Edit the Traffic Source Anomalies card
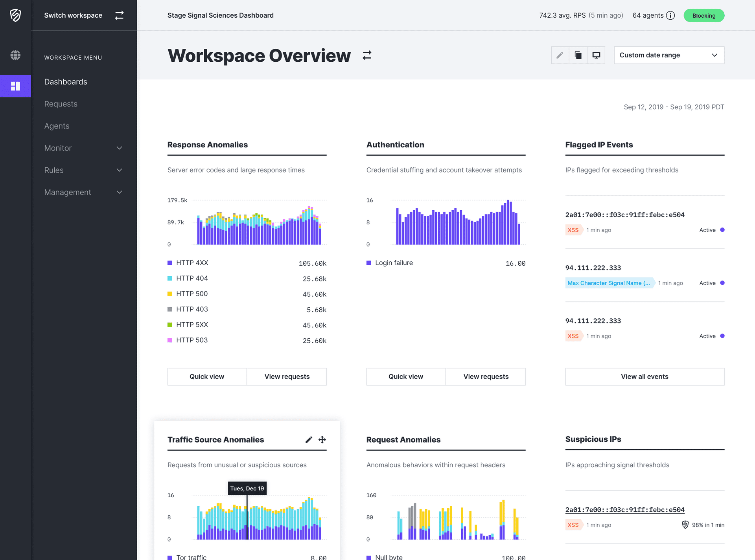The height and width of the screenshot is (560, 755). coord(309,440)
